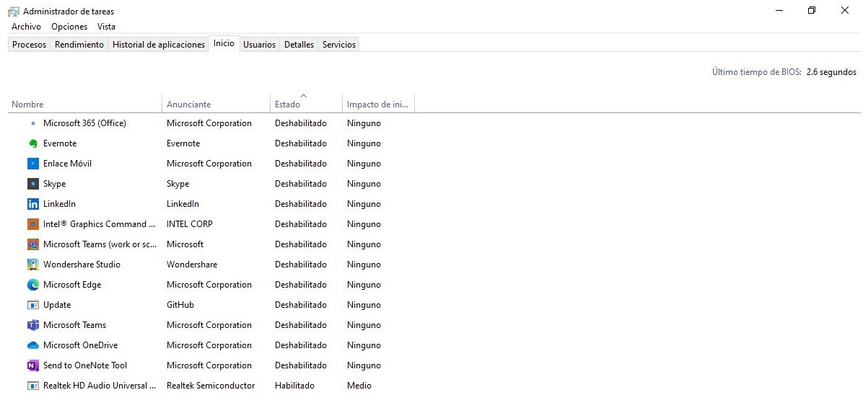Image resolution: width=868 pixels, height=395 pixels.
Task: Click the Realtek HD Audio icon
Action: 33,386
